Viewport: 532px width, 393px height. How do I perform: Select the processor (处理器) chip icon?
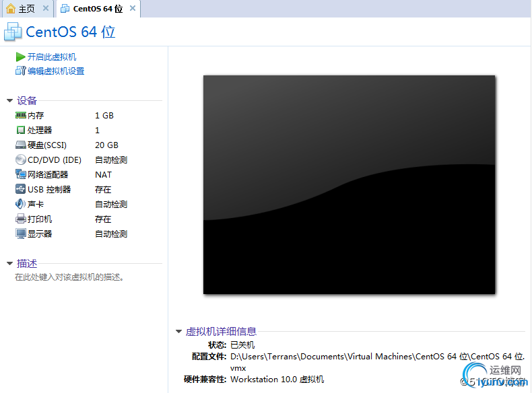(21, 130)
